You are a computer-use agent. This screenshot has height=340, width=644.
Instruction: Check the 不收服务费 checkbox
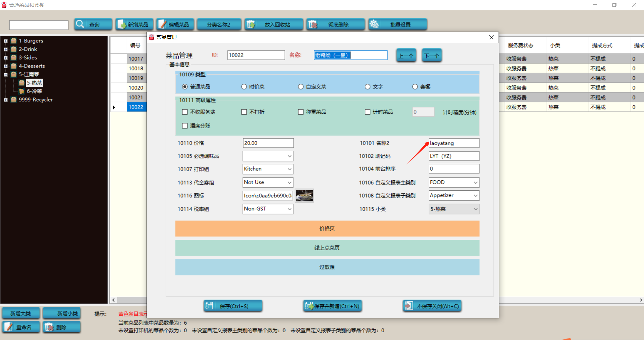pyautogui.click(x=185, y=112)
